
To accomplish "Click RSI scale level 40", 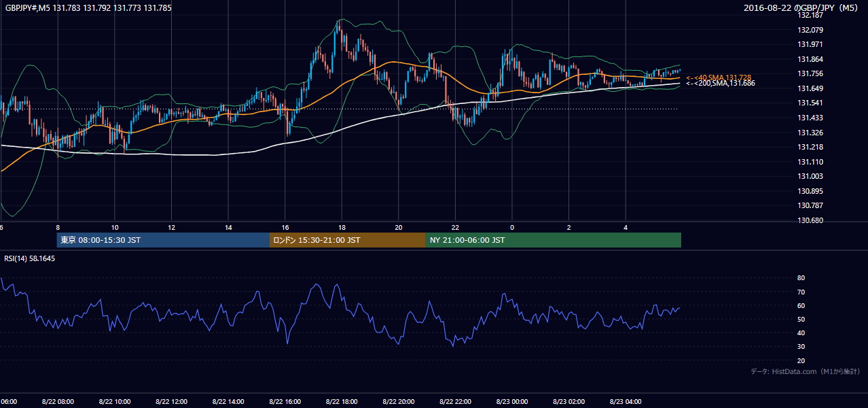I will [801, 333].
